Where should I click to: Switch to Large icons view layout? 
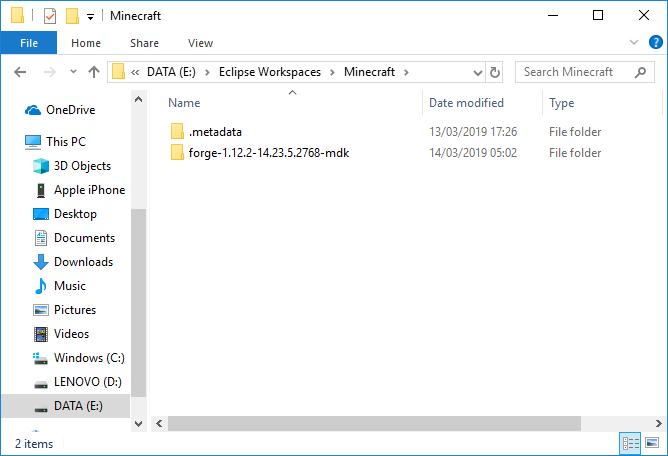tap(652, 443)
